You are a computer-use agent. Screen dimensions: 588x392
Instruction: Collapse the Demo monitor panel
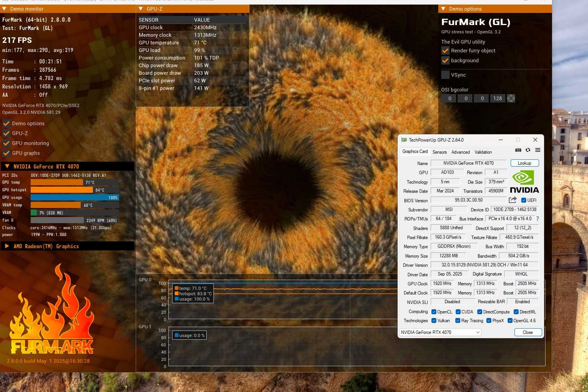point(4,9)
